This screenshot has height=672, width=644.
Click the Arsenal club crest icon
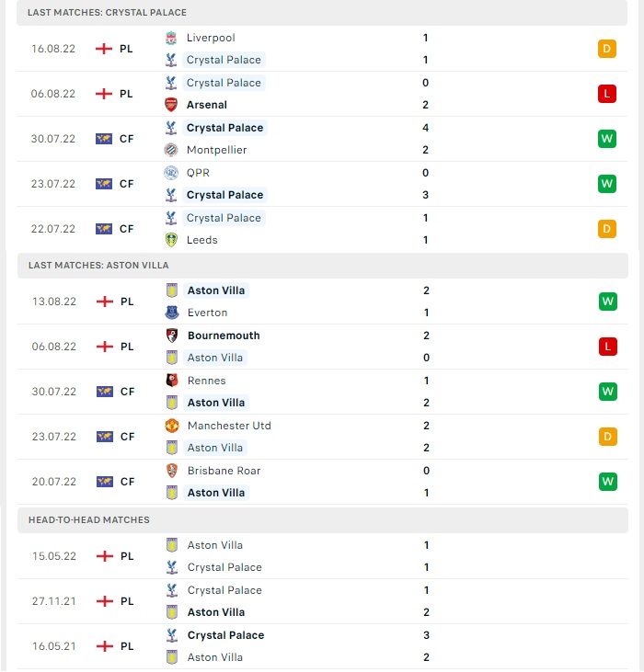pos(171,105)
